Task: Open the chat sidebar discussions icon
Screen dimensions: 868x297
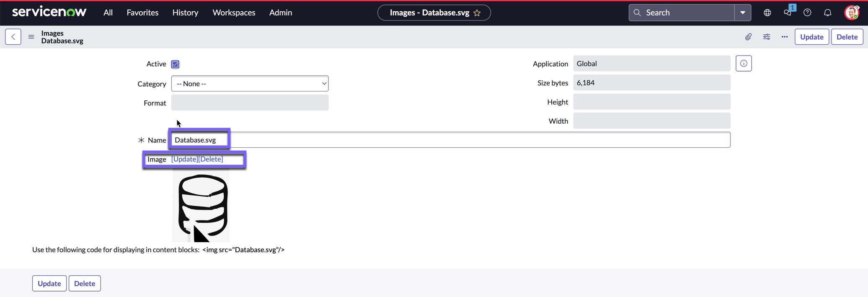Action: point(788,13)
